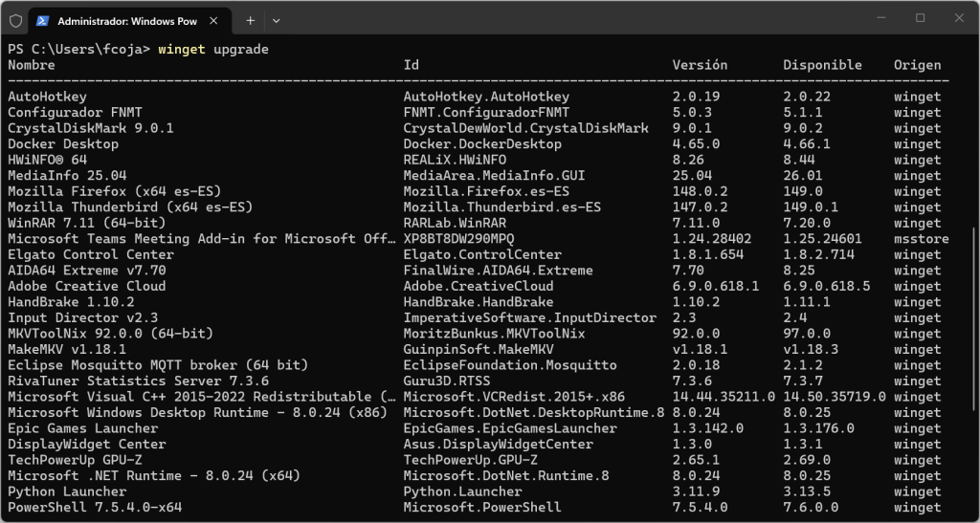Image resolution: width=980 pixels, height=523 pixels.
Task: Maximize the terminal window
Action: 920,18
